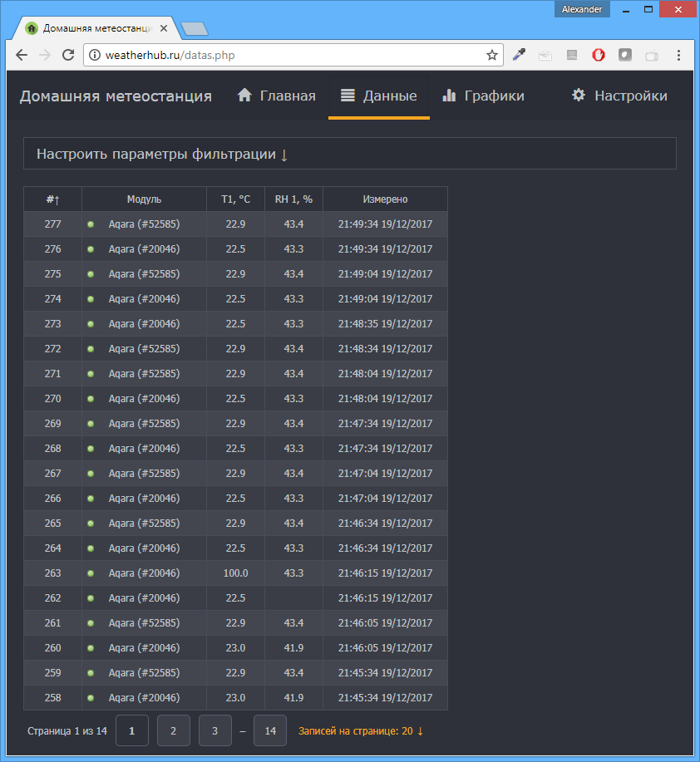
Task: Select the list icon on Данные tab
Action: tap(348, 95)
